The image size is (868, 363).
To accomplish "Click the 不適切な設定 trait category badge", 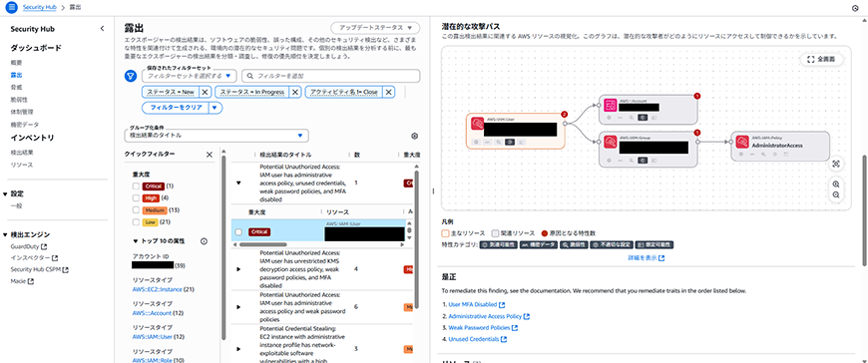I will [611, 244].
